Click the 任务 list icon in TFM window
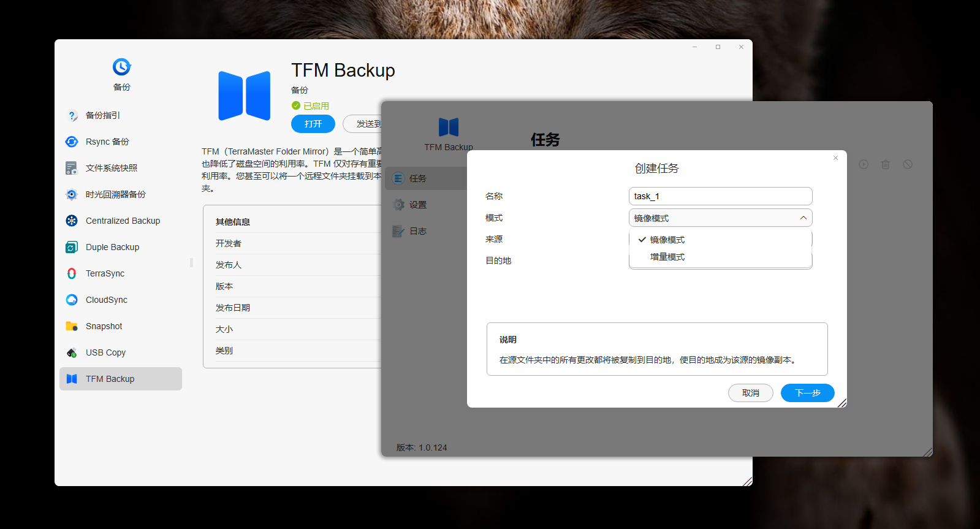Screen dimensions: 980x529 click(398, 178)
